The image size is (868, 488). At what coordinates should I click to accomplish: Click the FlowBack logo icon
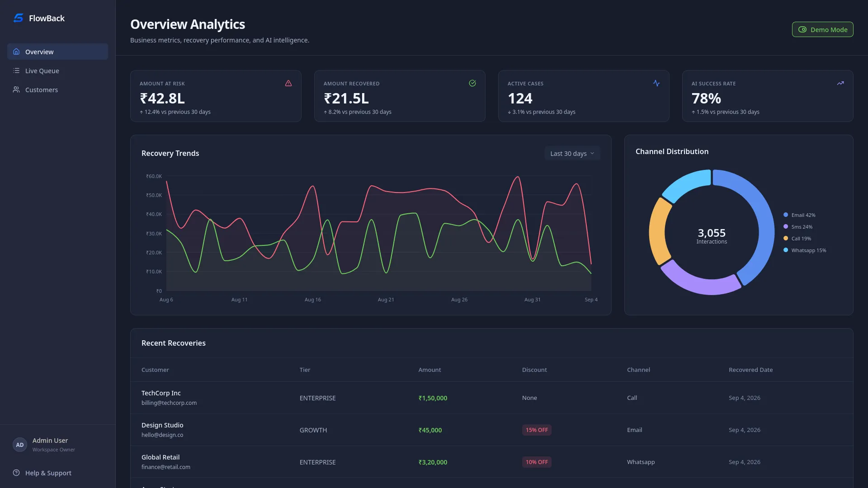(18, 18)
